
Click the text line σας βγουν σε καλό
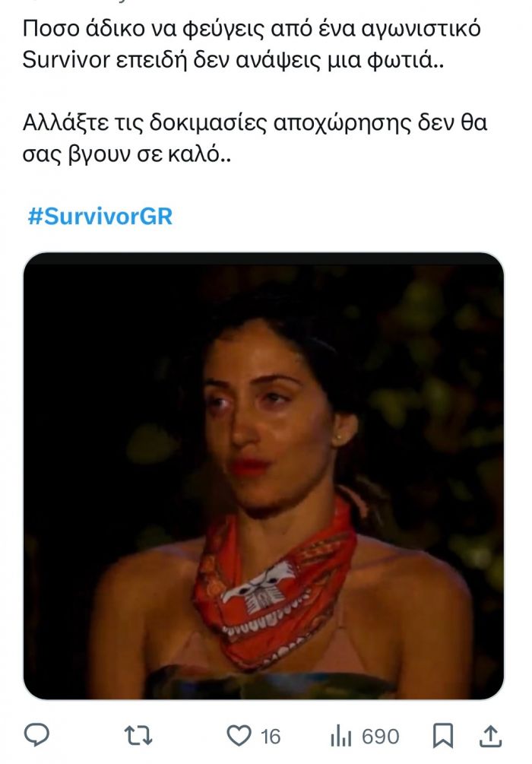127,154
